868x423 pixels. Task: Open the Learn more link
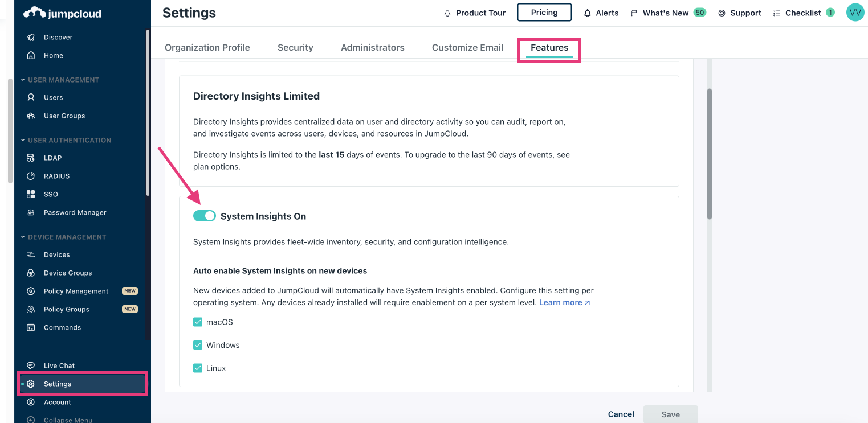[x=565, y=302]
